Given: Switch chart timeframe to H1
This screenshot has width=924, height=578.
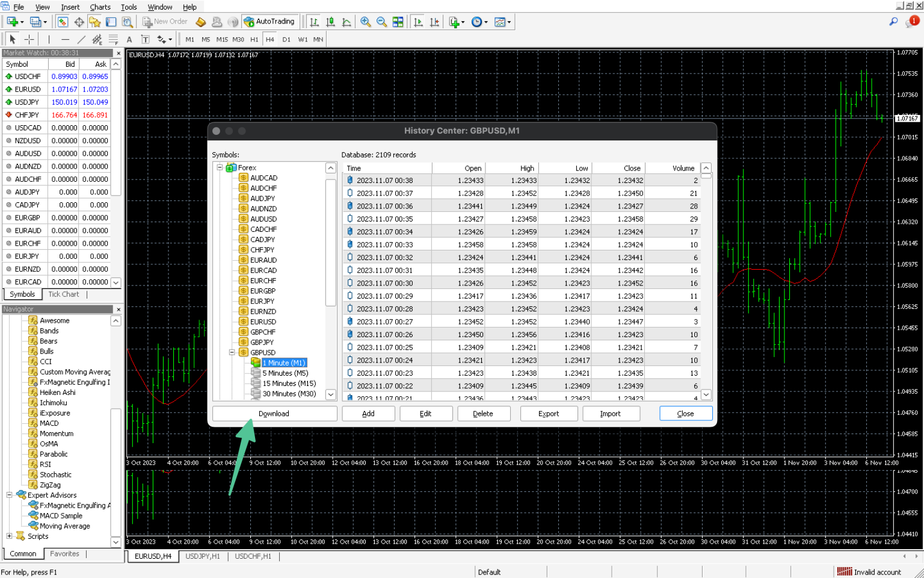Looking at the screenshot, I should (254, 39).
